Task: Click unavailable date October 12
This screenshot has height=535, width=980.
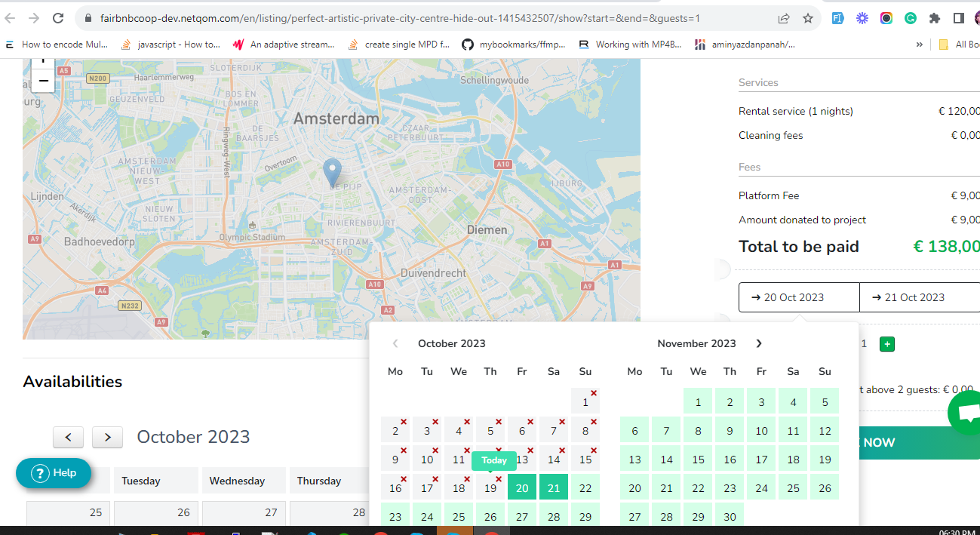Action: click(x=490, y=460)
